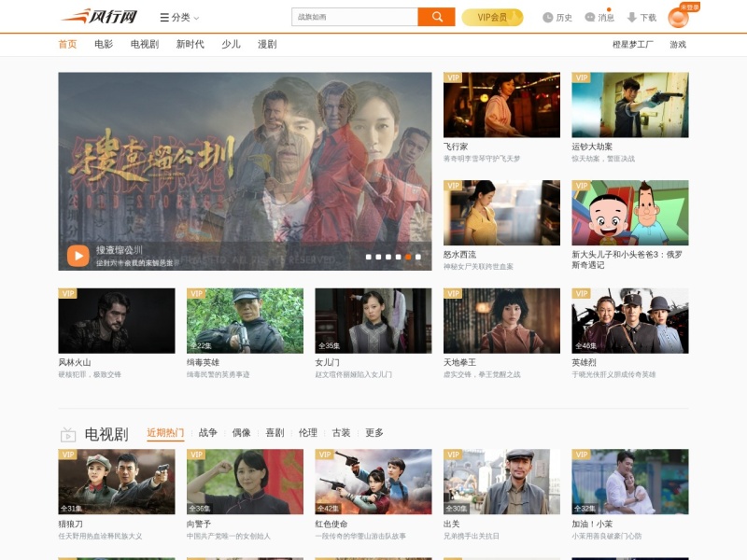Click the 电视剧 section heading
This screenshot has height=560, width=747.
coord(106,434)
